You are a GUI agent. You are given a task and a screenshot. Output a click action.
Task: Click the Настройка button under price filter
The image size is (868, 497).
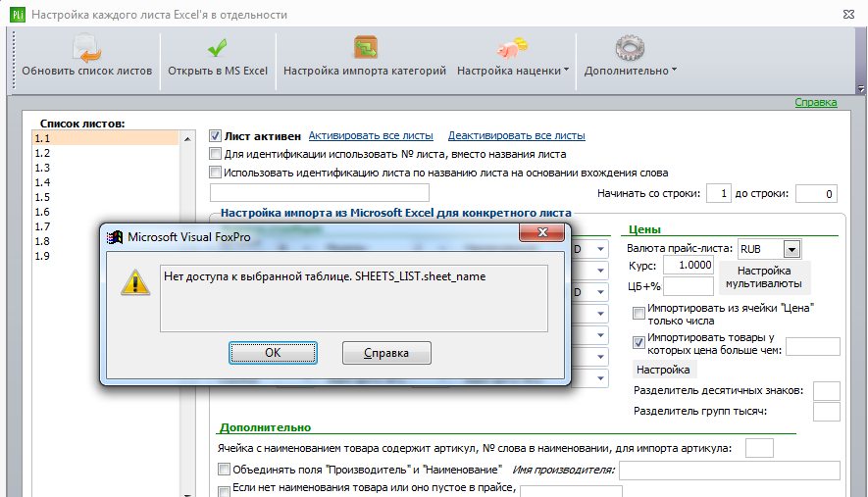point(663,370)
